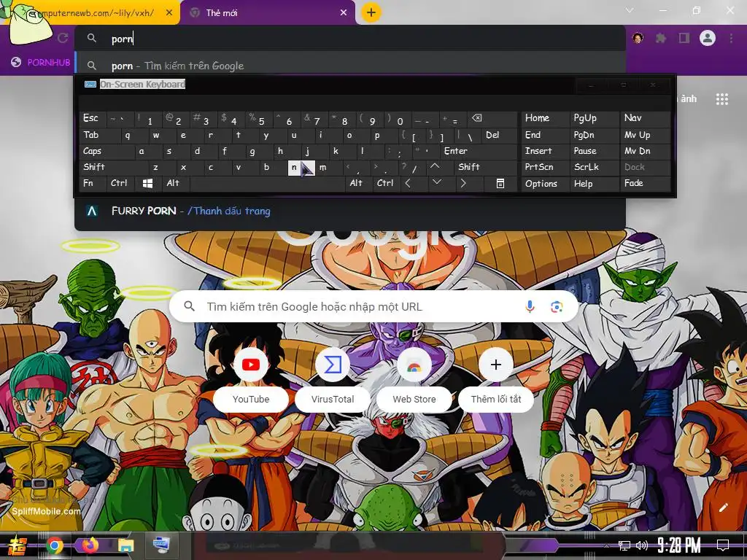Open the Google apps grid icon
Screen dimensions: 747x560
pyautogui.click(x=722, y=99)
